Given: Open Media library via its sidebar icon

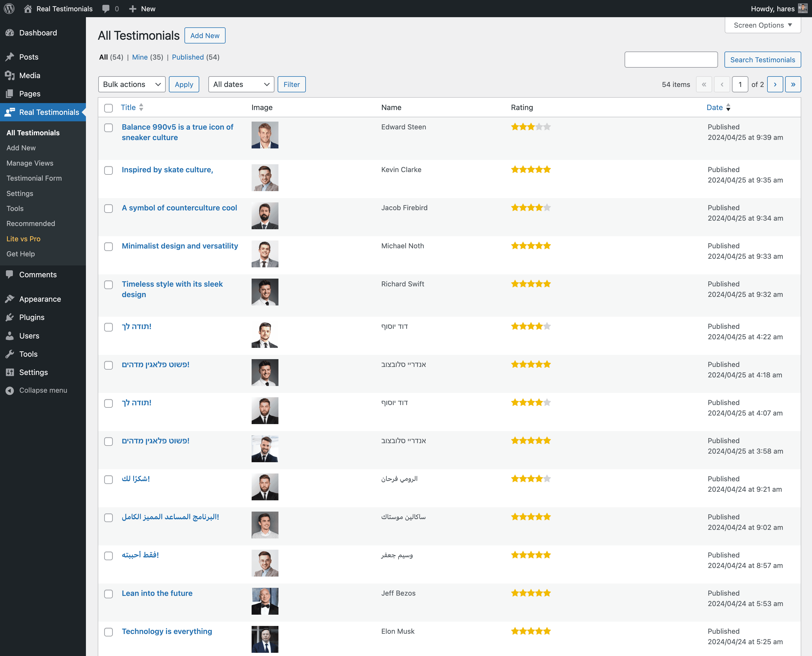Looking at the screenshot, I should [x=10, y=75].
